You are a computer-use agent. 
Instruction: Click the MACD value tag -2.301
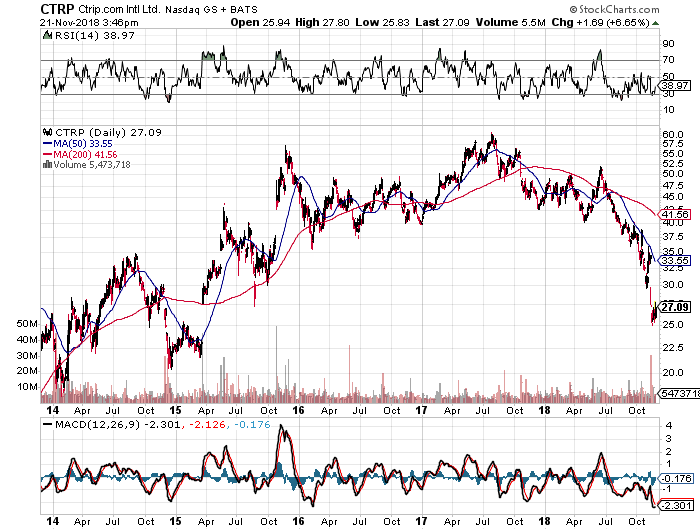[x=676, y=505]
